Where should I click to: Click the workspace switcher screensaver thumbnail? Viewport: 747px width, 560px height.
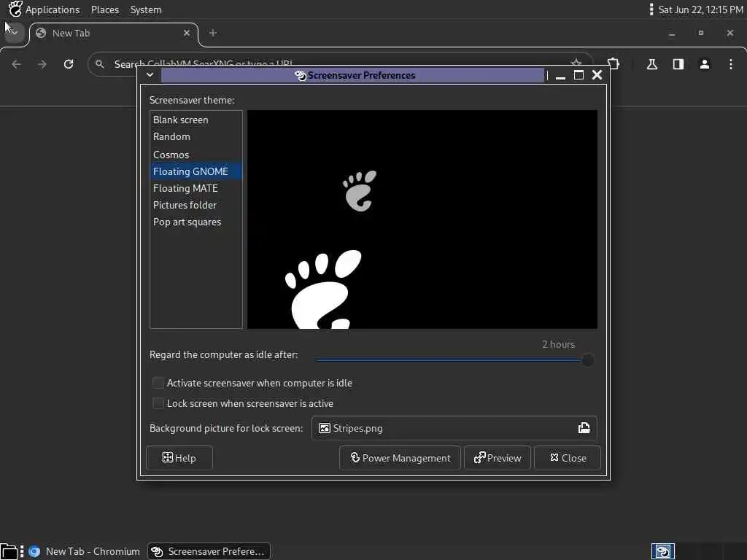(663, 551)
